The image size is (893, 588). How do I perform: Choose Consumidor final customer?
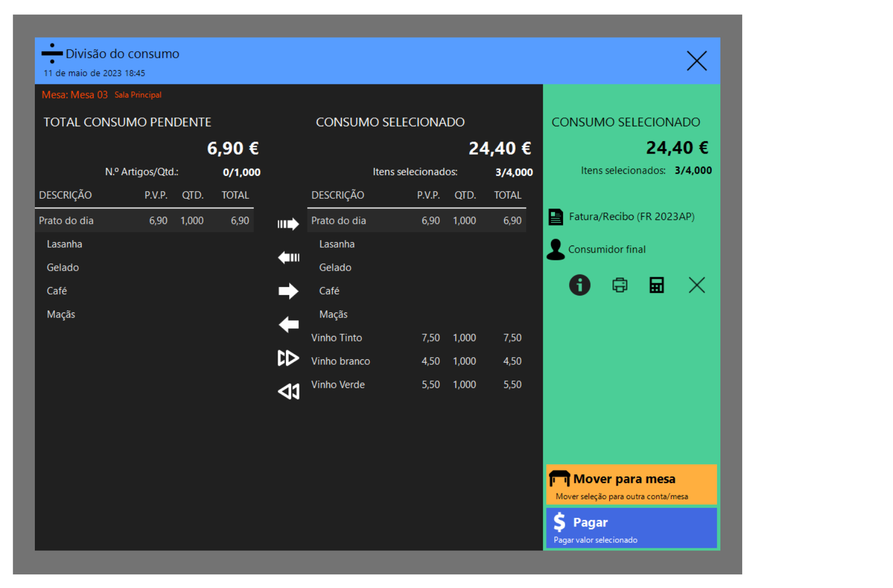[x=606, y=249]
